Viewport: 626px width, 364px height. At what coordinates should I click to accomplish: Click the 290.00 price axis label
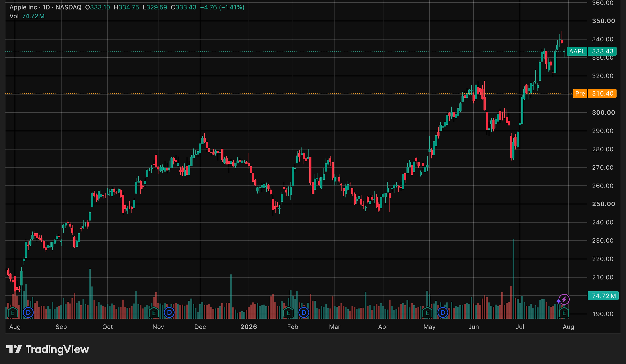[603, 131]
